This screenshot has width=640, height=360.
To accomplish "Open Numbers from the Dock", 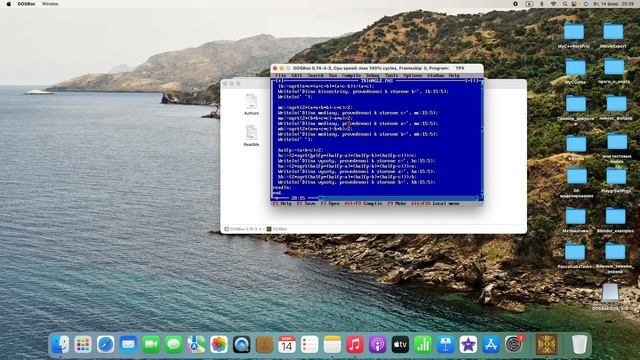I will point(423,344).
